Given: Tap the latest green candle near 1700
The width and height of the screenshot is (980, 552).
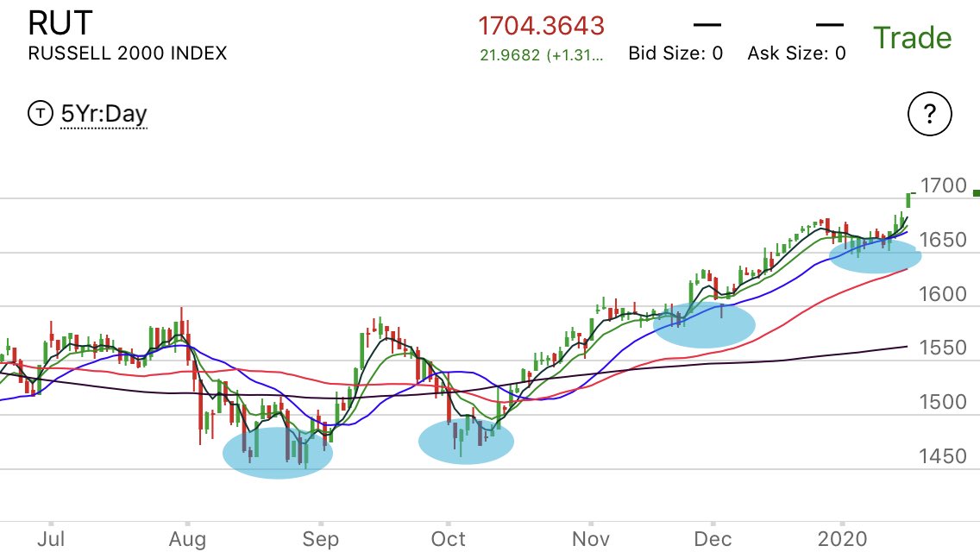Looking at the screenshot, I should click(x=908, y=200).
